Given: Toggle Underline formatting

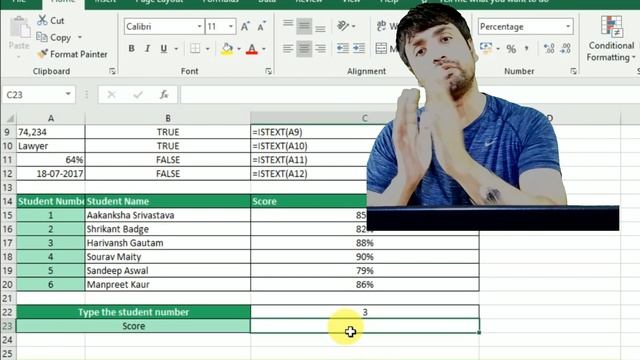Looking at the screenshot, I should pos(164,49).
